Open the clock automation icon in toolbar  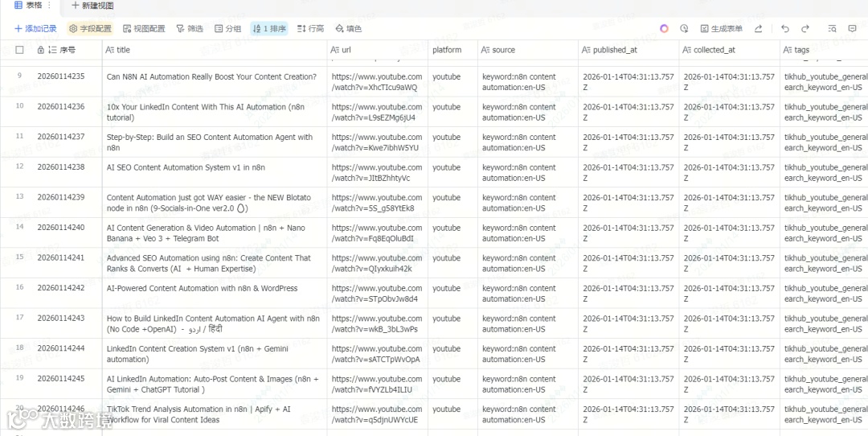684,29
